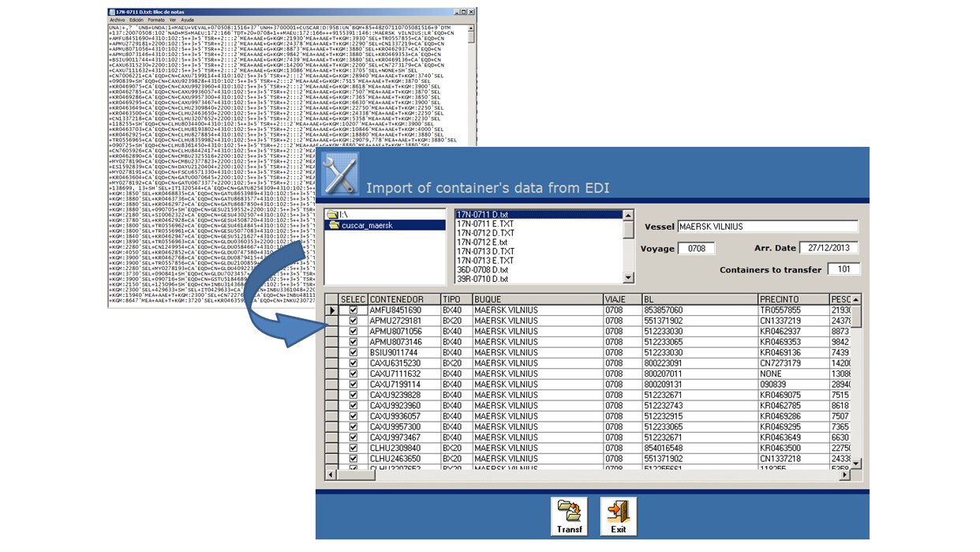Click the row pointer arrow beside AMFU8451690
Image resolution: width=980 pixels, height=552 pixels.
(331, 310)
